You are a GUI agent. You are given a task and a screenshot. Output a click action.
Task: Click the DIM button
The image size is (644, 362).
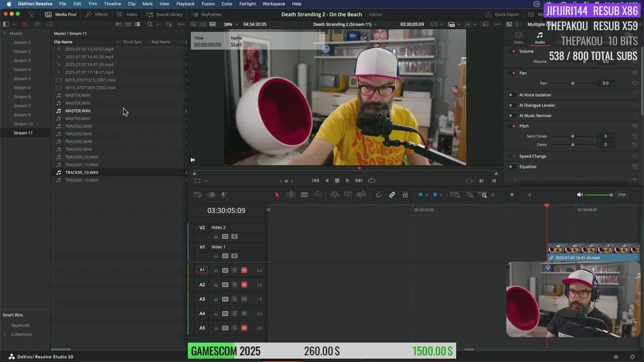[622, 195]
